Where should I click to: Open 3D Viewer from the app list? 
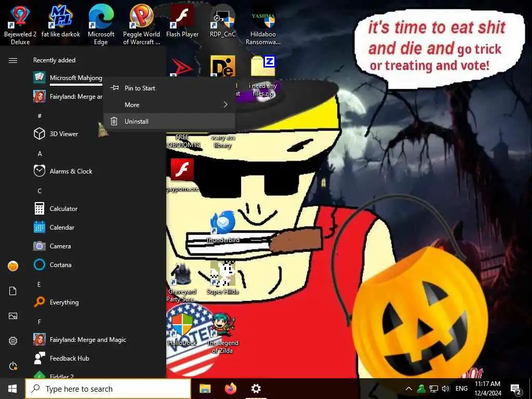click(64, 134)
